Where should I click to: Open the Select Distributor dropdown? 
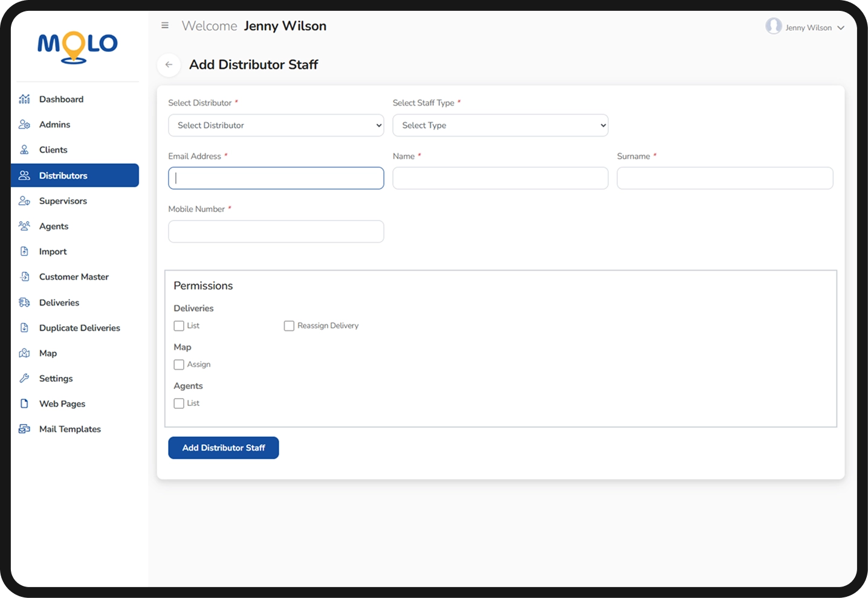276,125
